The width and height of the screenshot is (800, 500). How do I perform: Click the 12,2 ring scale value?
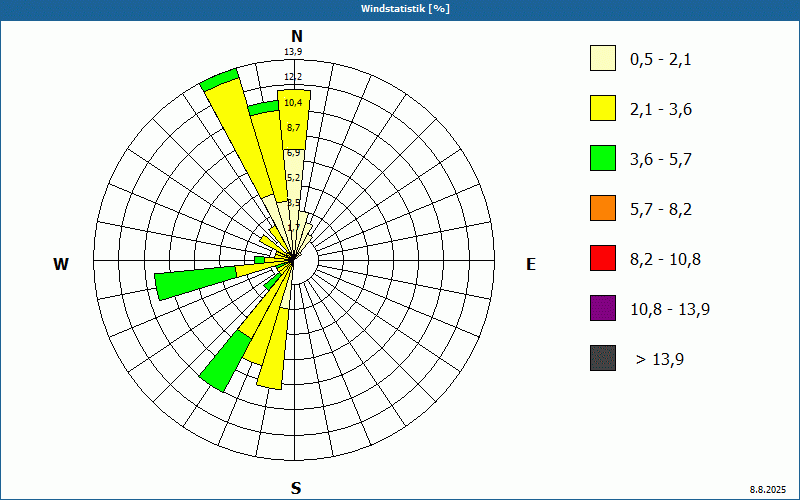(293, 77)
